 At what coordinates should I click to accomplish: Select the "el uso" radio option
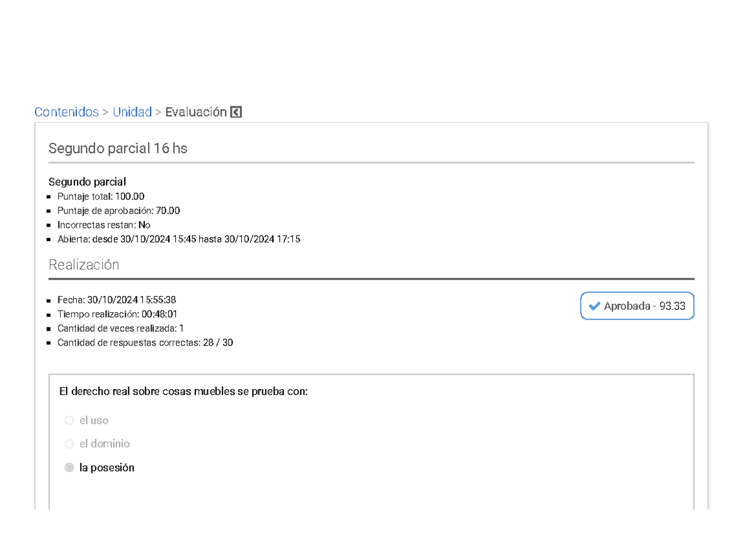pyautogui.click(x=69, y=420)
